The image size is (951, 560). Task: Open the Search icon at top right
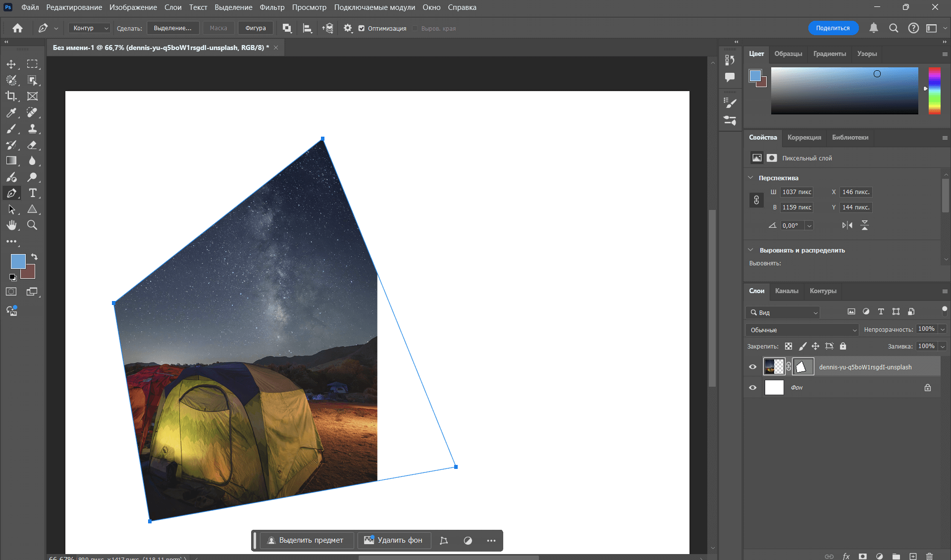(x=894, y=28)
